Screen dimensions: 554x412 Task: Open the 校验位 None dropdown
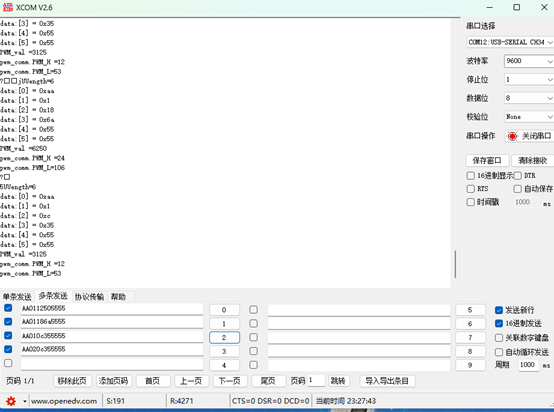529,117
